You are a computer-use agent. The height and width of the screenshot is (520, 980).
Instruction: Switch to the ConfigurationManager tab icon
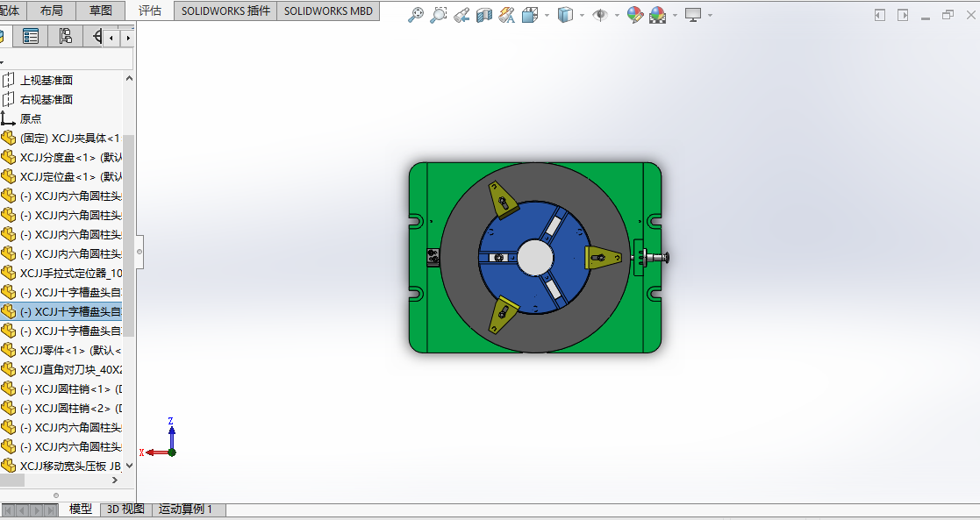click(65, 36)
